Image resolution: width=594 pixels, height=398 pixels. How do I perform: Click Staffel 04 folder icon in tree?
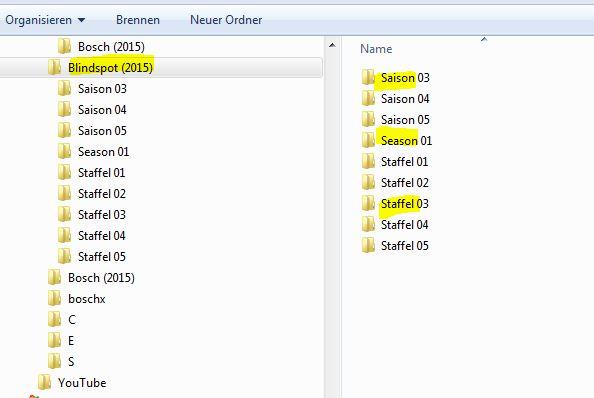click(64, 235)
